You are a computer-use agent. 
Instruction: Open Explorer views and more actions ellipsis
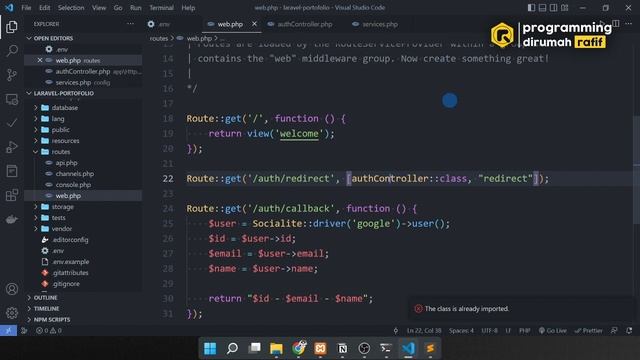click(x=130, y=24)
